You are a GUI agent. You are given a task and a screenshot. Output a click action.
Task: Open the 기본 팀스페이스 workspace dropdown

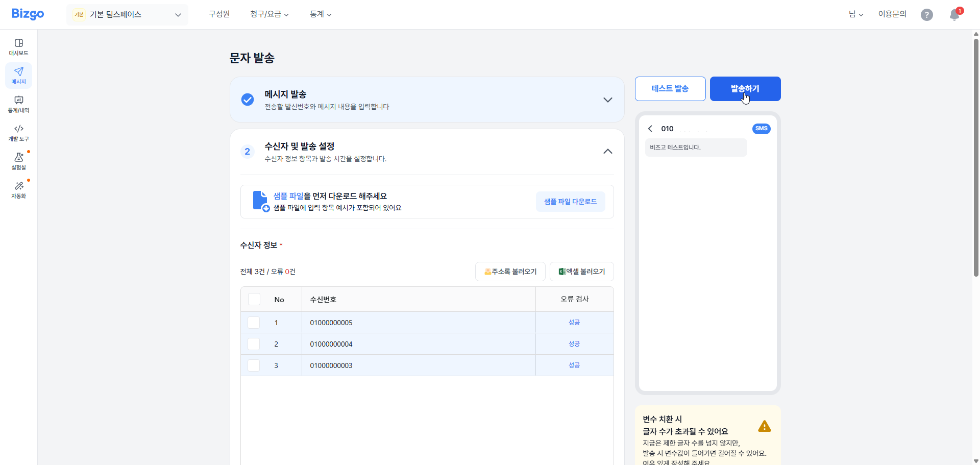coord(127,14)
